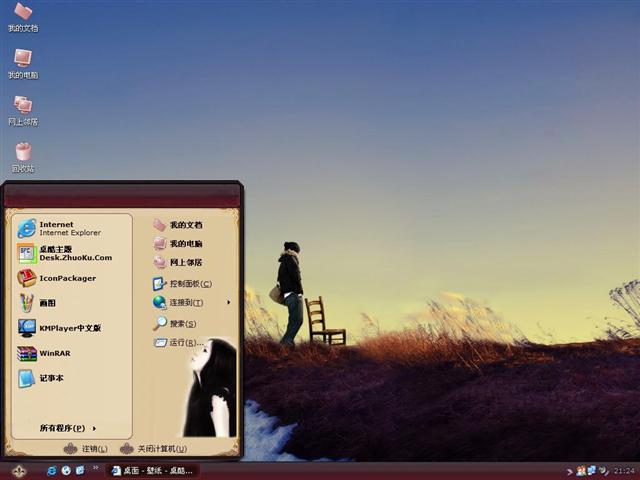Click the globe browser quick launch icon

66,471
